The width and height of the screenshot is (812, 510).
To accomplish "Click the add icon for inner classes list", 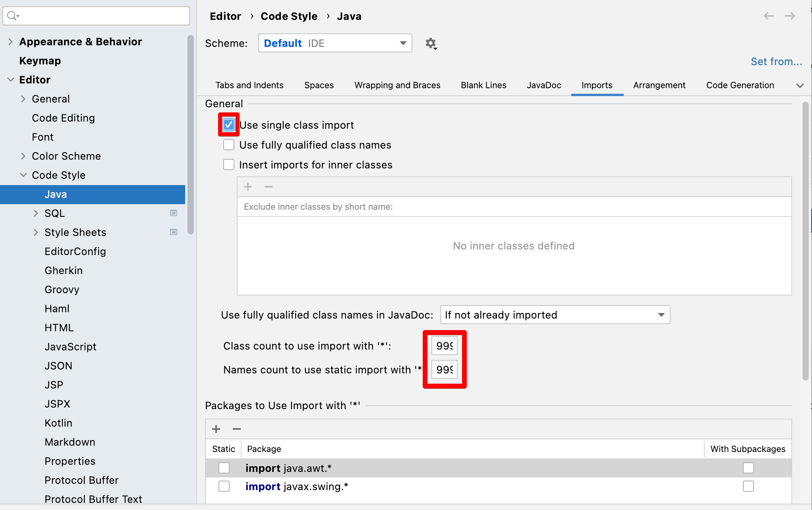I will tap(248, 187).
